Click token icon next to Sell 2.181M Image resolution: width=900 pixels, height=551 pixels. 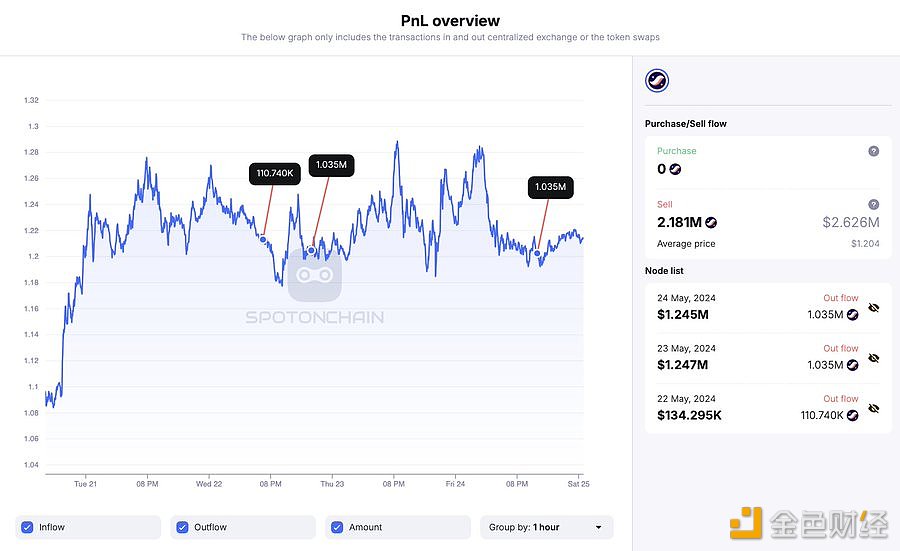click(711, 222)
